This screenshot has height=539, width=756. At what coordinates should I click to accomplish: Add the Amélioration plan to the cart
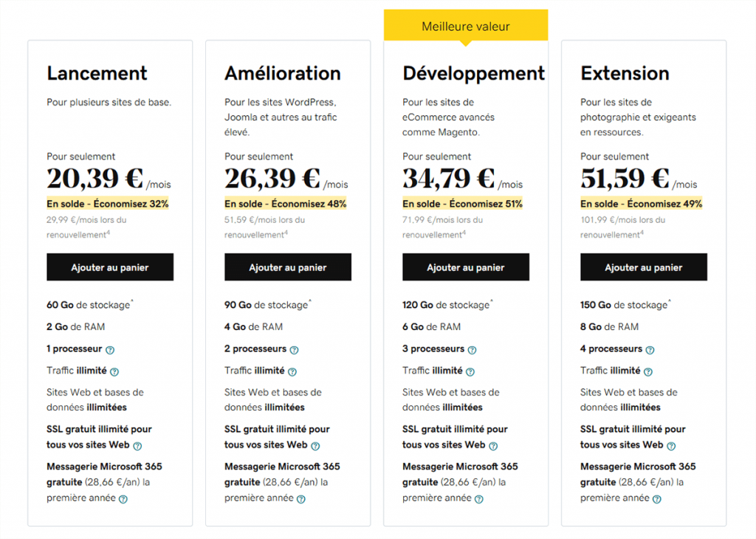[287, 267]
